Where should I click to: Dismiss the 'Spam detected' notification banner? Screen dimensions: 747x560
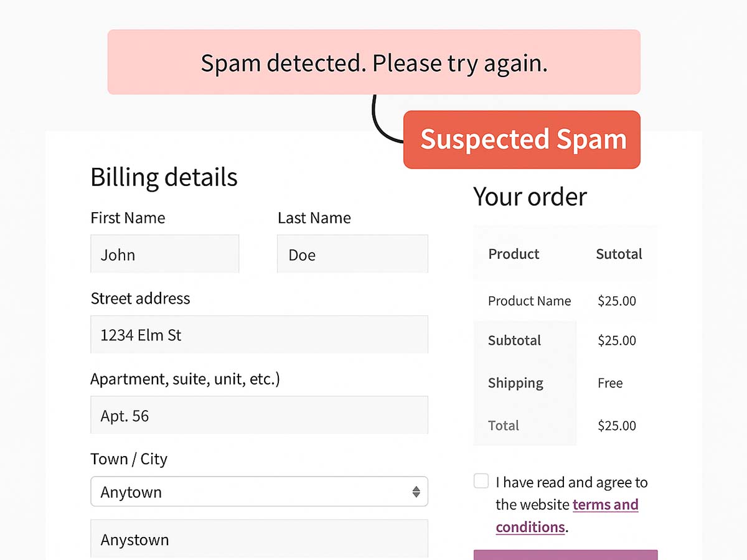click(374, 61)
